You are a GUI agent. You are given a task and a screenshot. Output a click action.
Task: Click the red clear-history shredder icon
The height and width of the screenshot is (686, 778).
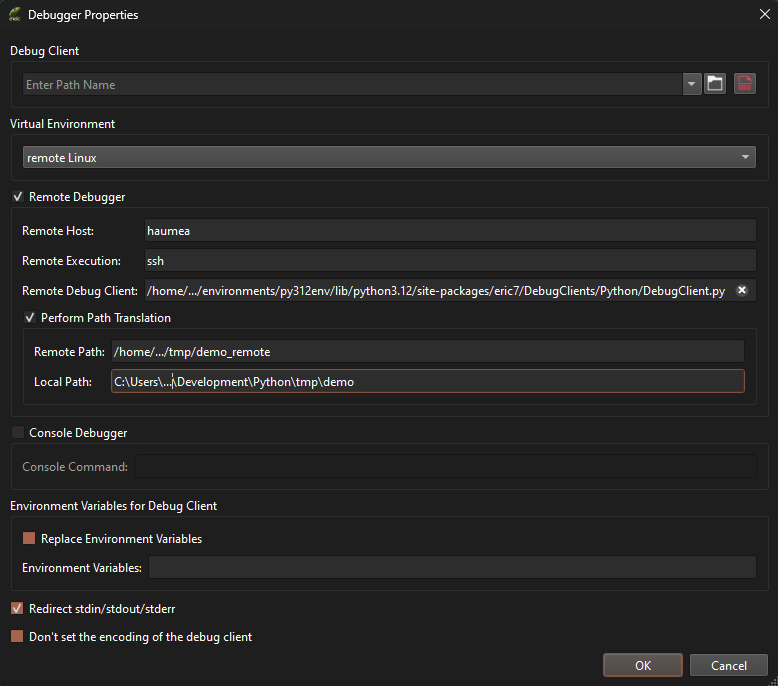click(x=744, y=84)
